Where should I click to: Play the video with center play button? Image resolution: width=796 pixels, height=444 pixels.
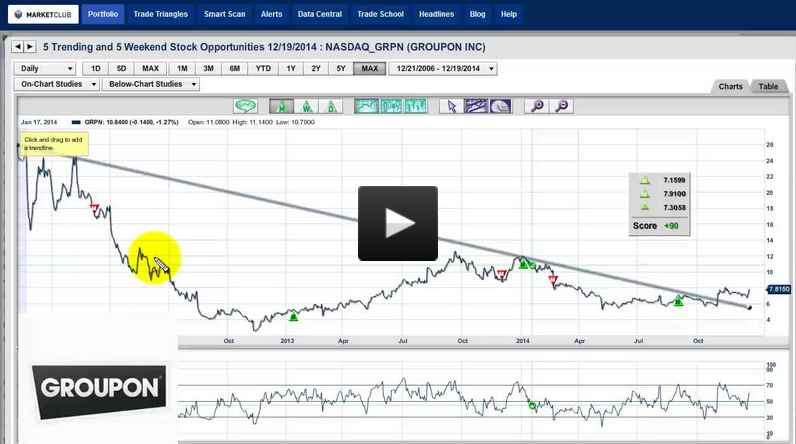[x=398, y=223]
